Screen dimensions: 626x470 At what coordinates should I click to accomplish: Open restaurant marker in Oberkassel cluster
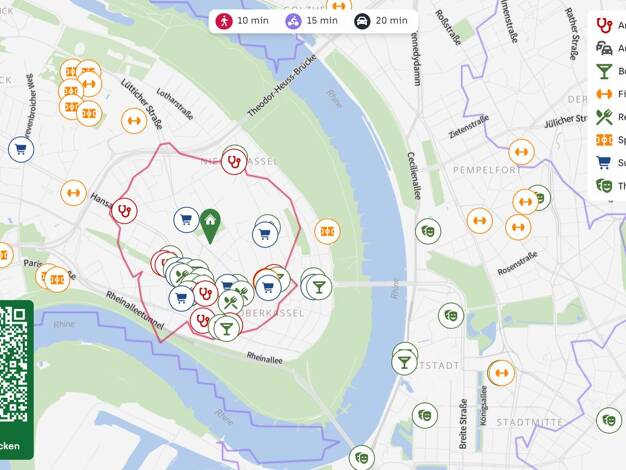tap(231, 302)
